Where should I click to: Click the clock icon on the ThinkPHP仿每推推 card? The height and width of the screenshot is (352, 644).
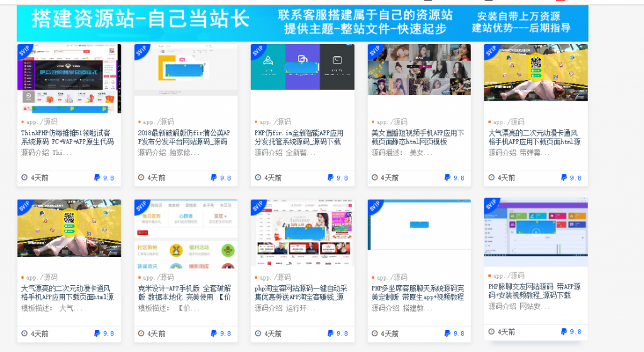pos(25,177)
